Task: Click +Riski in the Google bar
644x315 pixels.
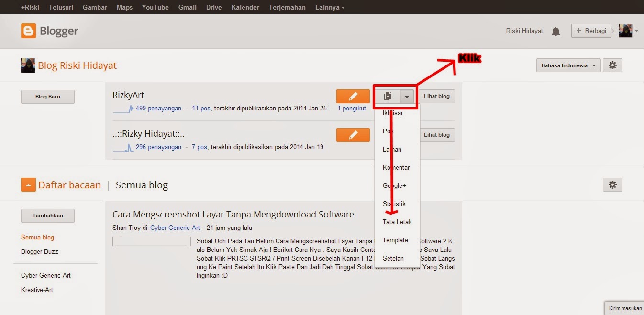Action: pos(30,7)
